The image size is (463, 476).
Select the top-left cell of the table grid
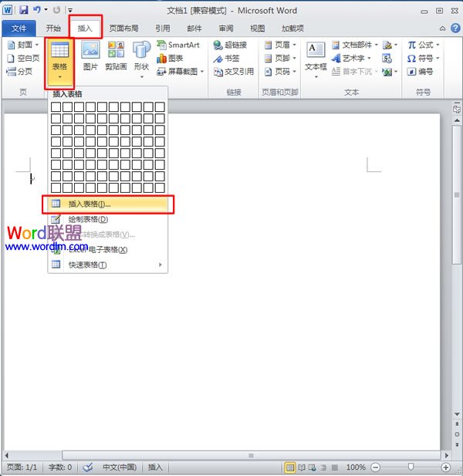click(x=56, y=107)
